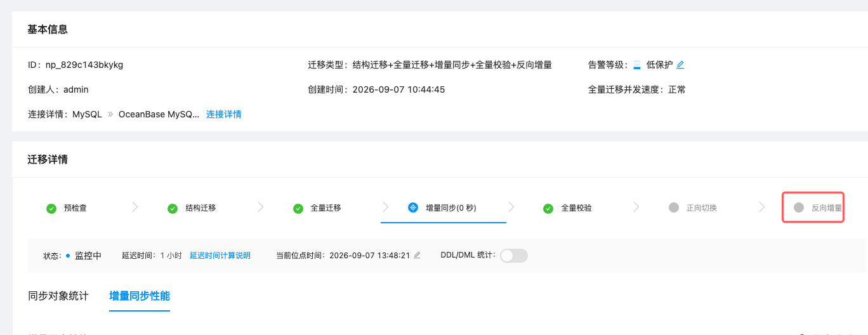
Task: Click the green check icon for 结构迁移
Action: click(172, 208)
